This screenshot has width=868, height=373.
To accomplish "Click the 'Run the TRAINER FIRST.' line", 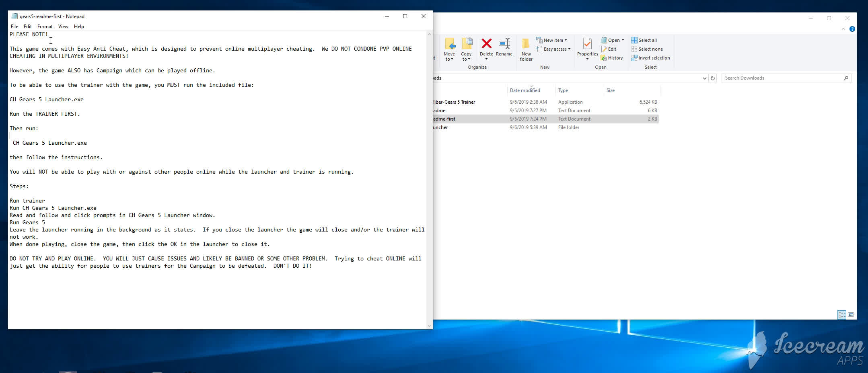I will coord(45,114).
